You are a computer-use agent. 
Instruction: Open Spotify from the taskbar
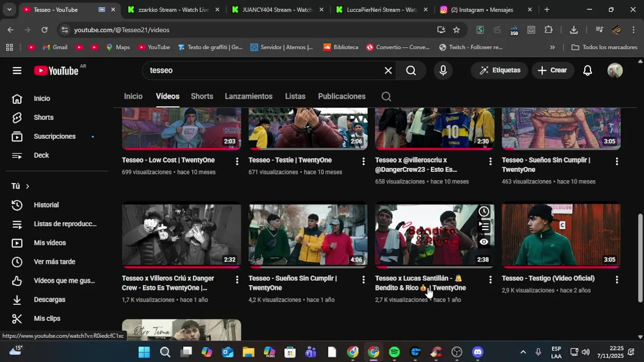click(x=394, y=352)
